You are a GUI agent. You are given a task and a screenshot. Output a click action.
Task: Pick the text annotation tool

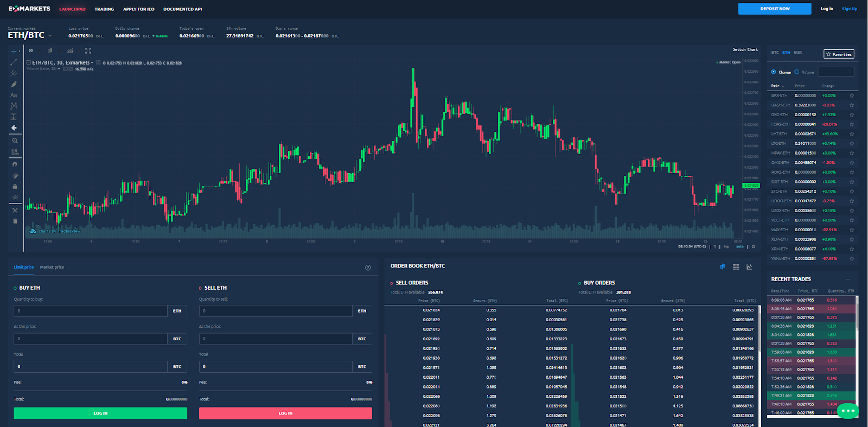pyautogui.click(x=14, y=95)
